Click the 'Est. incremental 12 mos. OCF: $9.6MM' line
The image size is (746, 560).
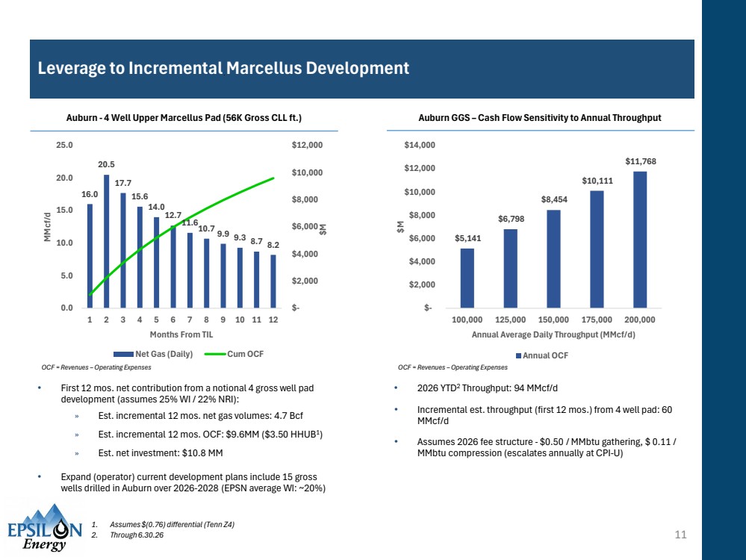[x=211, y=434]
